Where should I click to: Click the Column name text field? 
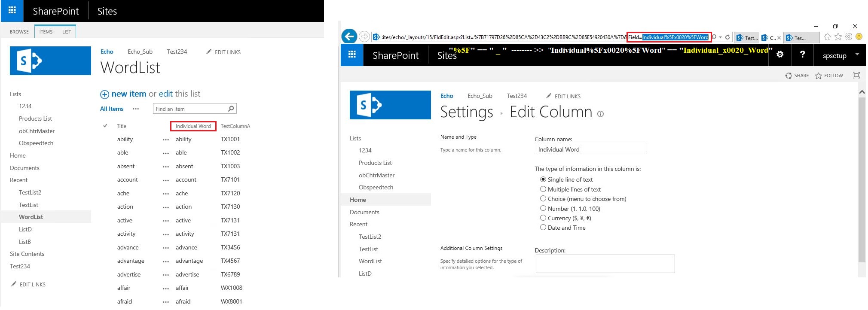591,149
